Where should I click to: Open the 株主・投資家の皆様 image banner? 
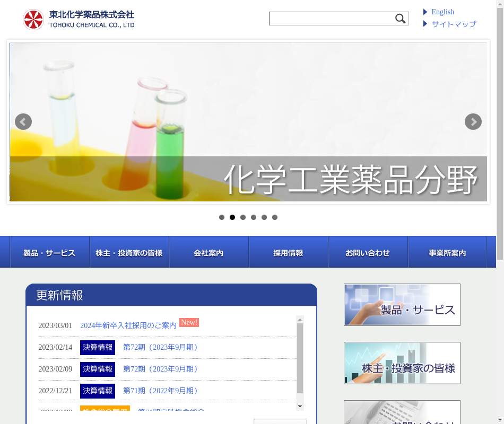tap(402, 363)
